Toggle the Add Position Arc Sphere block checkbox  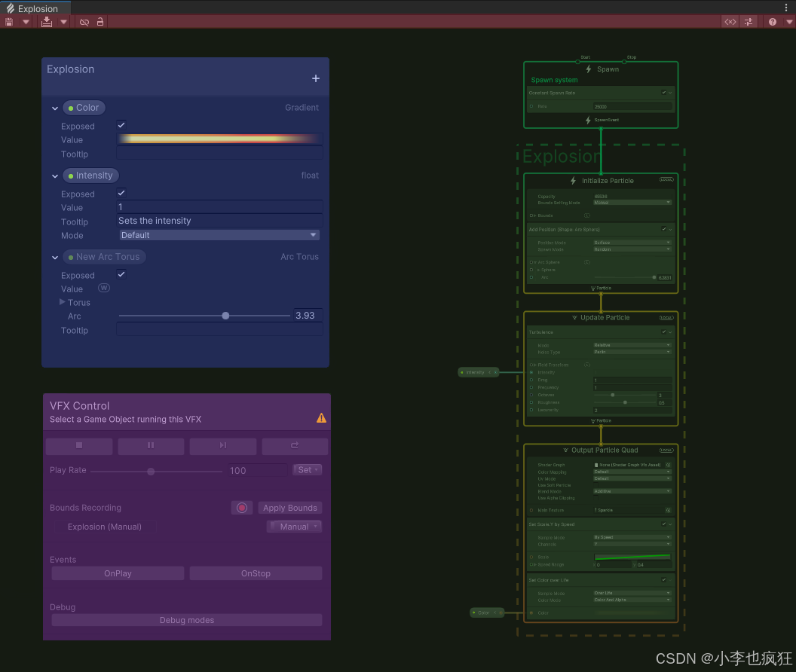tap(663, 230)
